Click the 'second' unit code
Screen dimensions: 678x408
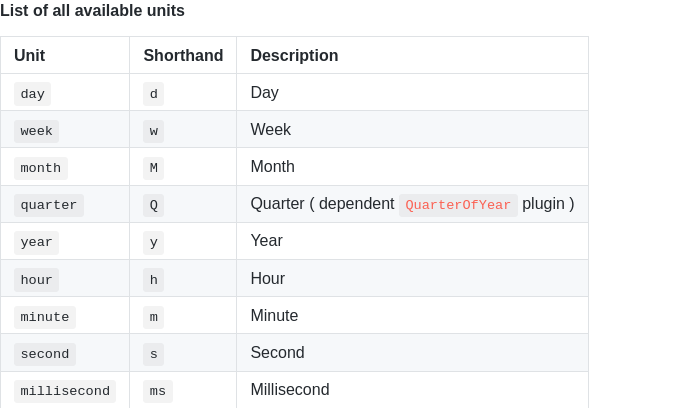click(x=45, y=354)
